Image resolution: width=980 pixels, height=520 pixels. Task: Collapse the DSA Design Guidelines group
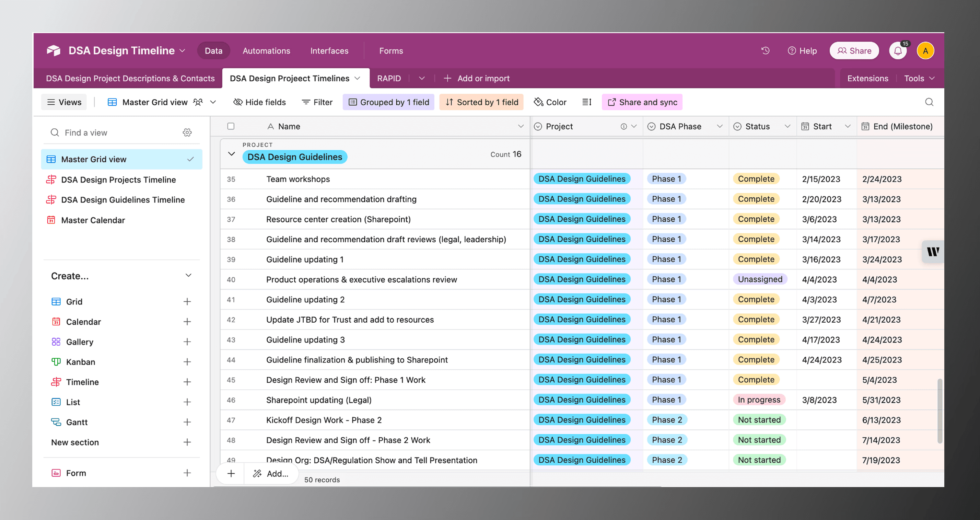(231, 154)
